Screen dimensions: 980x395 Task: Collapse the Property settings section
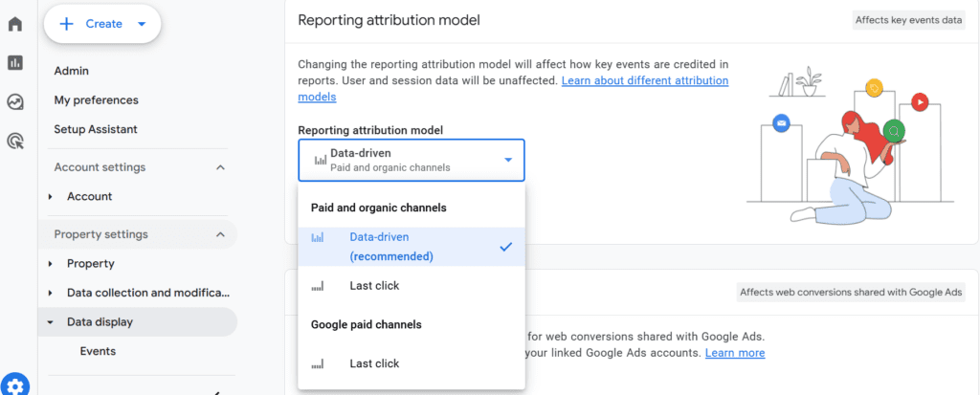(x=220, y=234)
